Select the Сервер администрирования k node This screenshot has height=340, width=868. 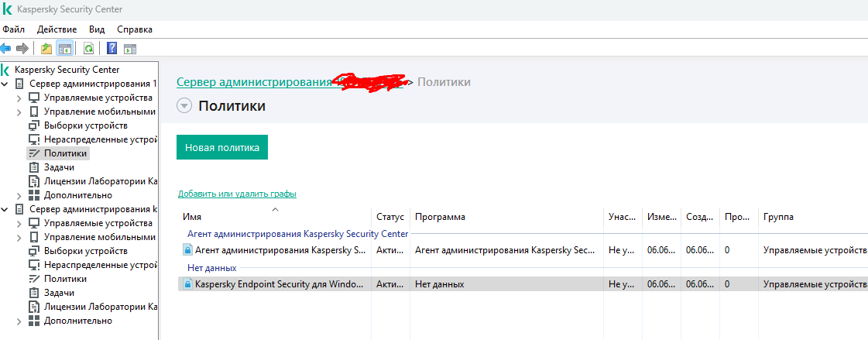tap(92, 209)
